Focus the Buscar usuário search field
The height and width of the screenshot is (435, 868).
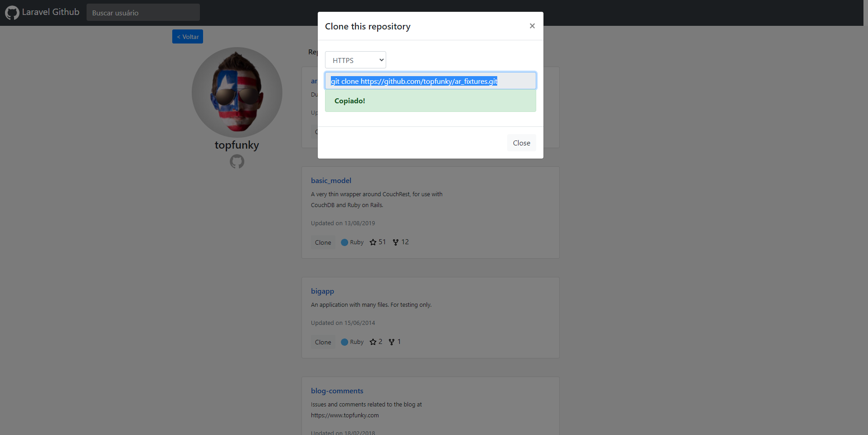143,13
